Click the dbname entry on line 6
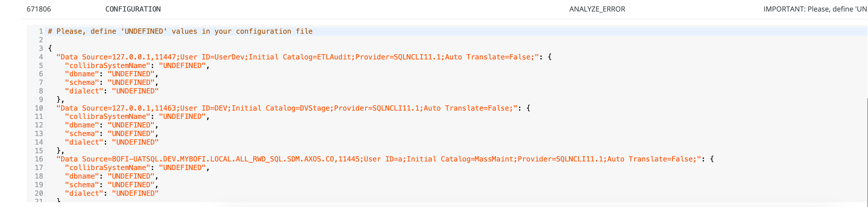The height and width of the screenshot is (207, 868). [82, 74]
